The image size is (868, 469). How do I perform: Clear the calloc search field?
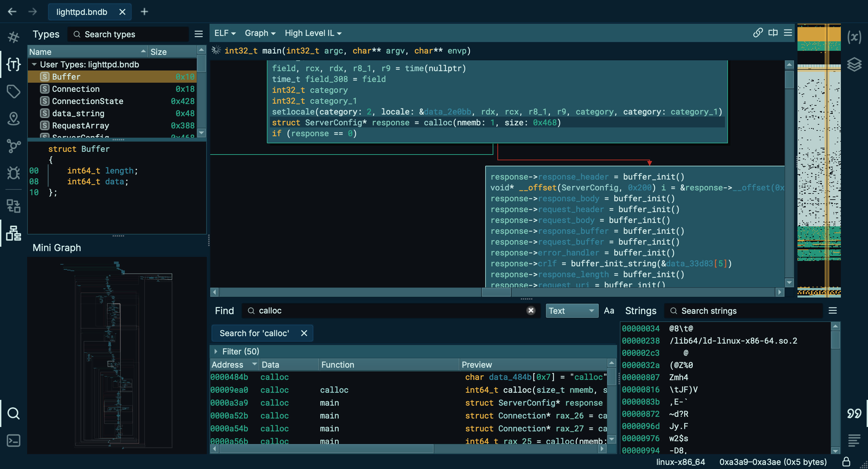tap(531, 310)
